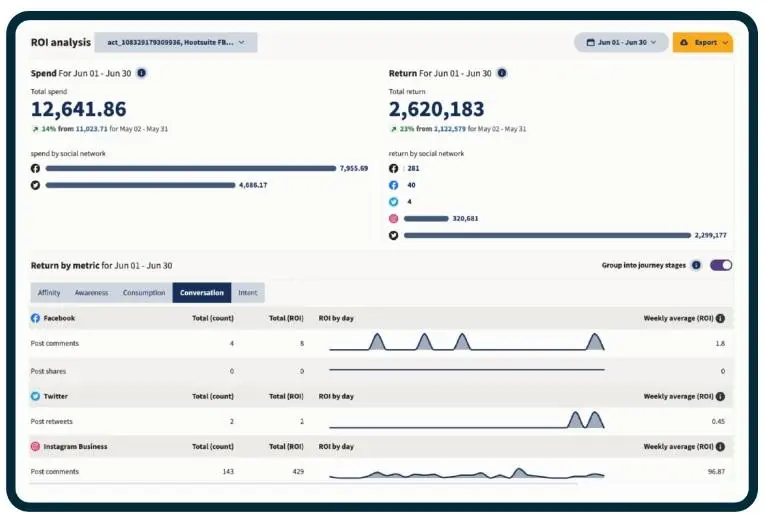Click info icon next to journey stages label
Image resolution: width=765 pixels, height=517 pixels.
tap(696, 265)
